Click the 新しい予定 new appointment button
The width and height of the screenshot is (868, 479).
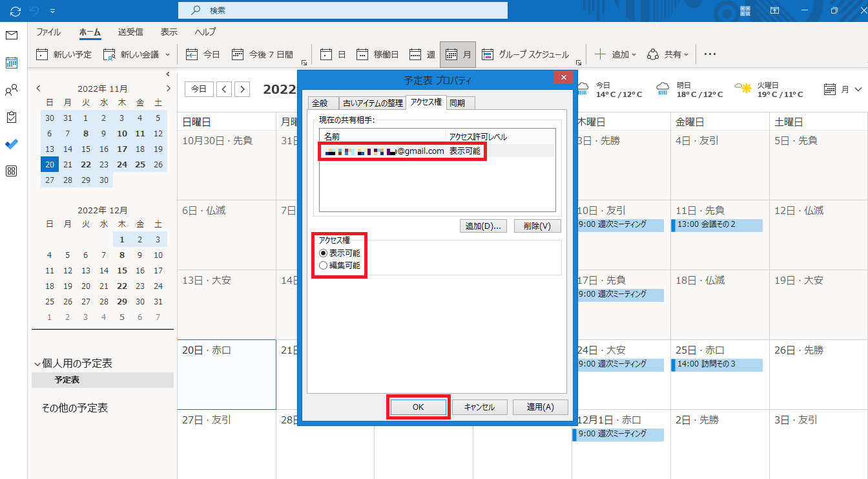click(x=64, y=55)
